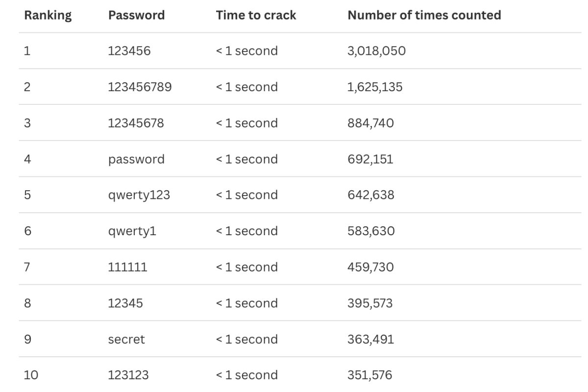Click the Password column header
The image size is (588, 392).
pos(136,15)
